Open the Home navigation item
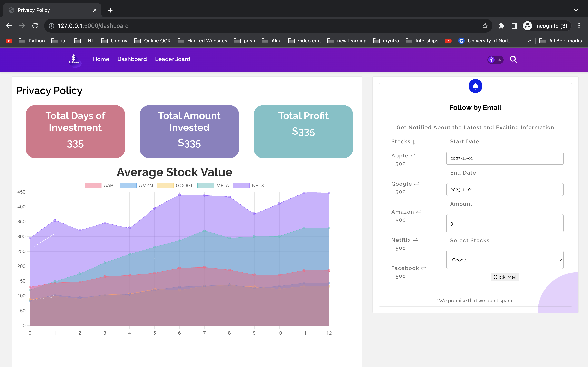588x367 pixels. 101,59
